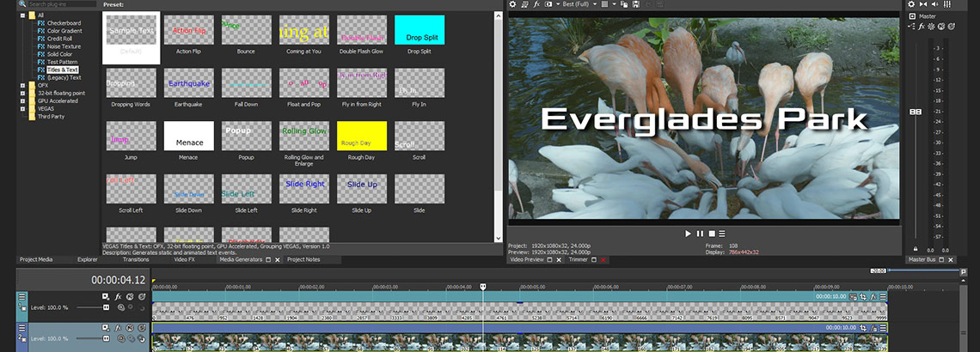
Task: Undock the Video Preview window square icon
Action: point(550,259)
